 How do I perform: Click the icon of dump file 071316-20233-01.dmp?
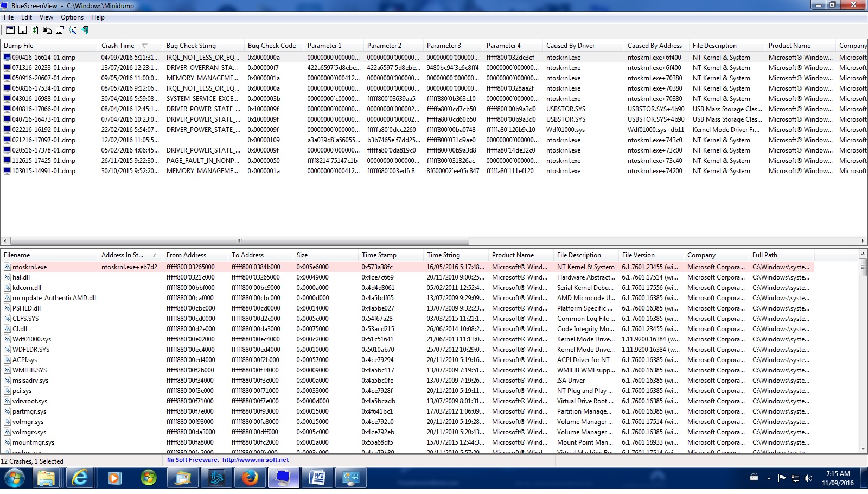tap(7, 68)
